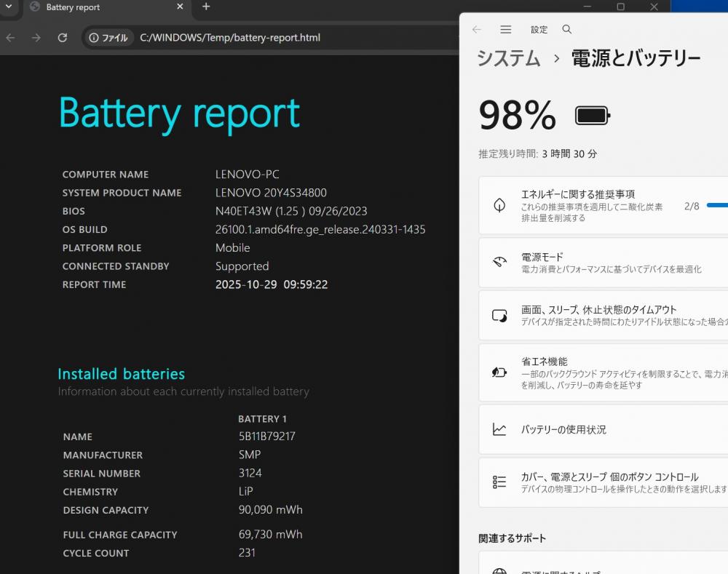Open the Settings hamburger navigation menu
The height and width of the screenshot is (574, 728).
[x=506, y=29]
